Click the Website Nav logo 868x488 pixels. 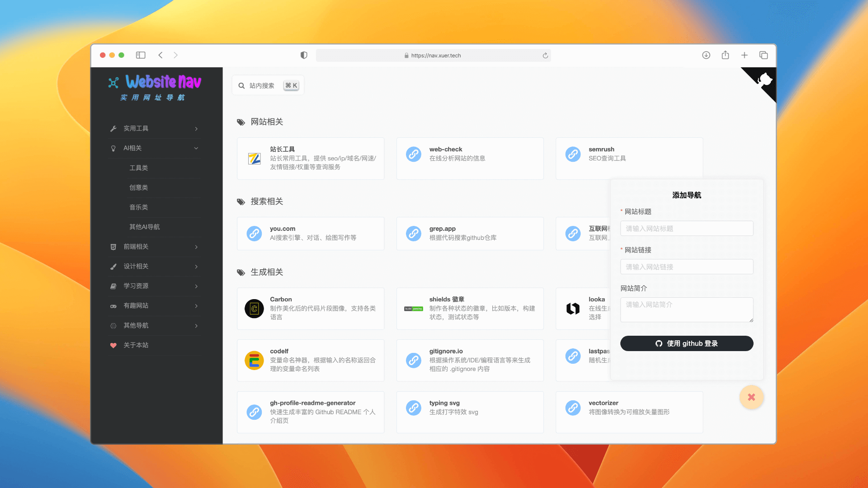(x=155, y=87)
